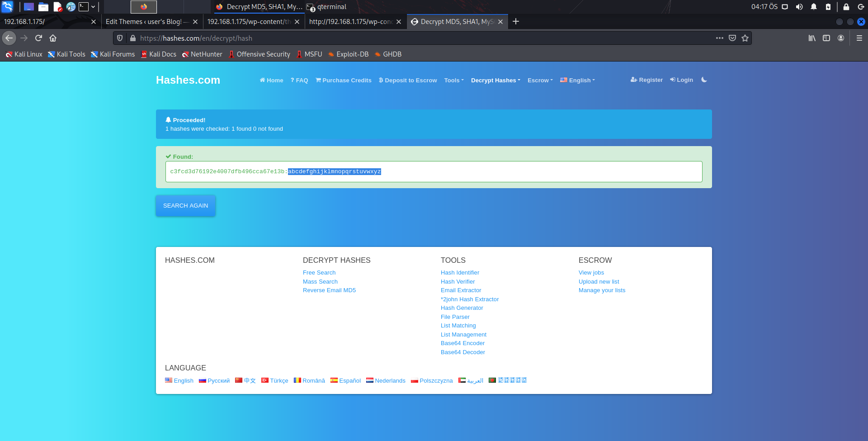This screenshot has height=441, width=868.
Task: Open the browser home page
Action: (53, 38)
